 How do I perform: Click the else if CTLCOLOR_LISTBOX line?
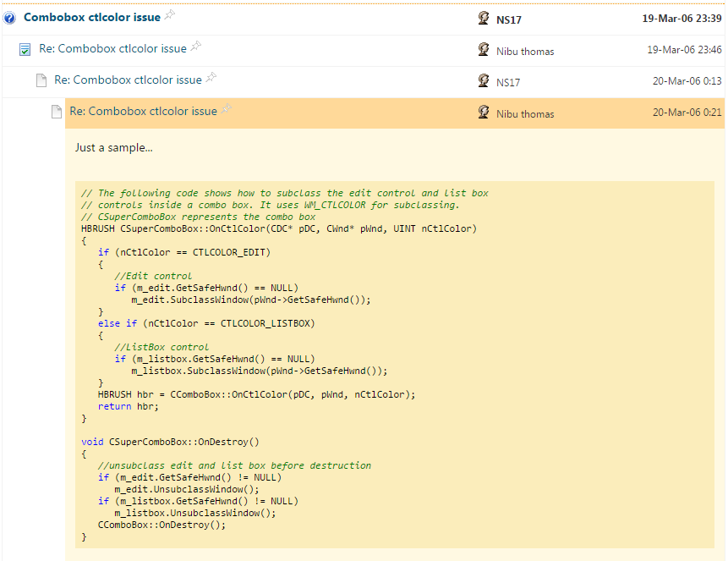pos(206,323)
